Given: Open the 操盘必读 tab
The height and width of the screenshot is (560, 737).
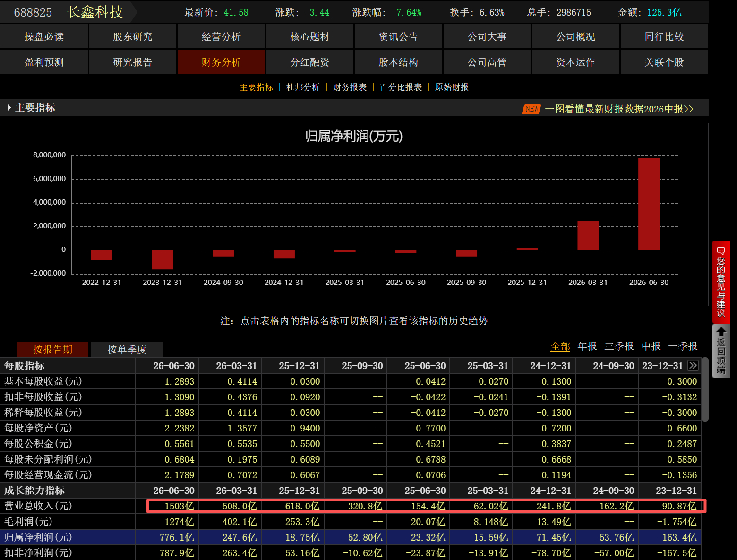Looking at the screenshot, I should click(x=44, y=36).
